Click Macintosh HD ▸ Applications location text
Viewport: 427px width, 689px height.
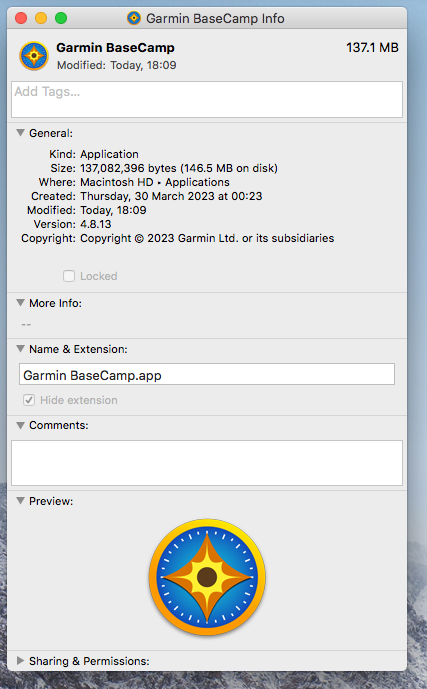pos(155,182)
